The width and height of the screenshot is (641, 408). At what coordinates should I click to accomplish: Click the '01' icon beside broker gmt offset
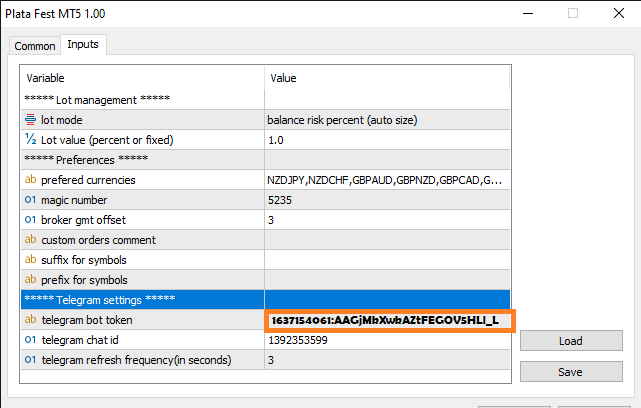[x=31, y=220]
